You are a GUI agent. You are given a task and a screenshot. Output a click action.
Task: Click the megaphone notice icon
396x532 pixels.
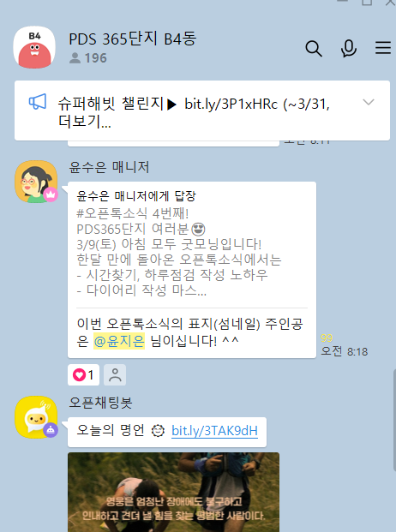pyautogui.click(x=38, y=101)
